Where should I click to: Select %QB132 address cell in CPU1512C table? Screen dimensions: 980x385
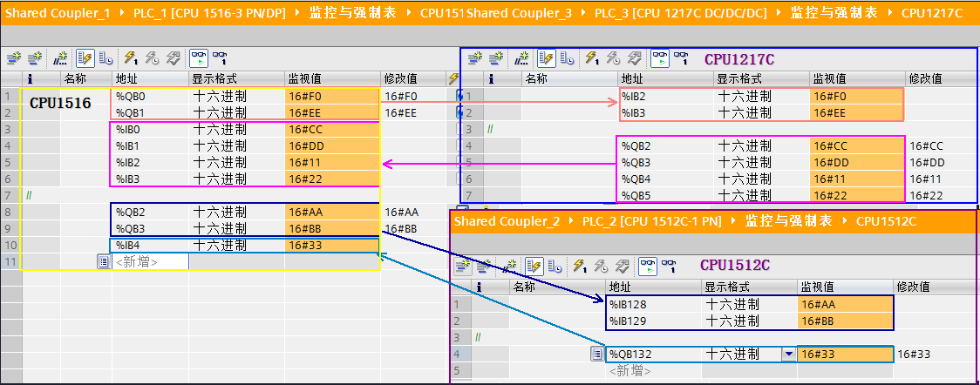pyautogui.click(x=653, y=355)
